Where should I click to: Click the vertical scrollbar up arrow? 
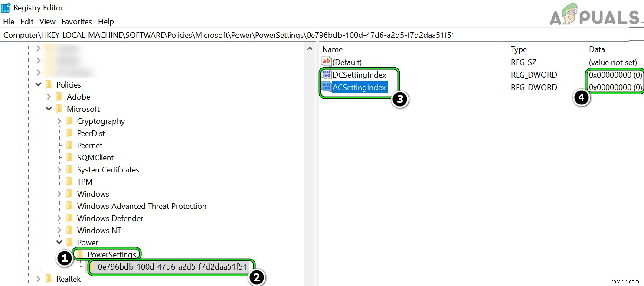coord(310,48)
